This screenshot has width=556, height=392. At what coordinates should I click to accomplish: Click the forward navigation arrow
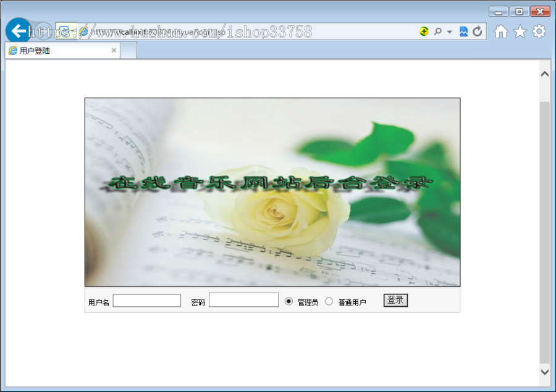tap(44, 31)
